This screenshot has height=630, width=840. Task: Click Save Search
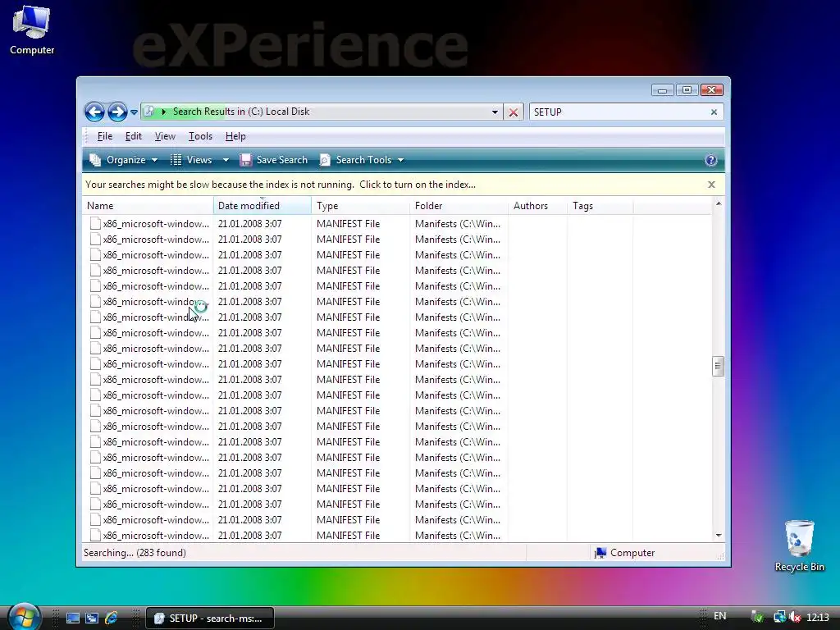point(274,160)
